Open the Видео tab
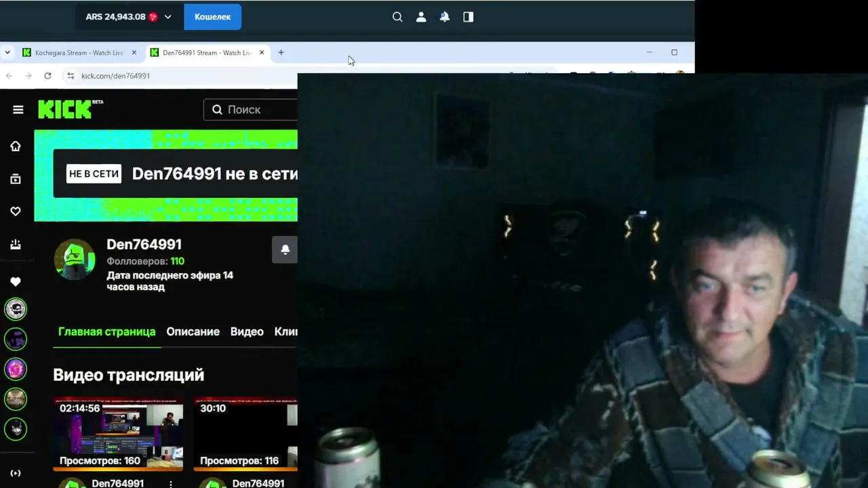 point(247,331)
